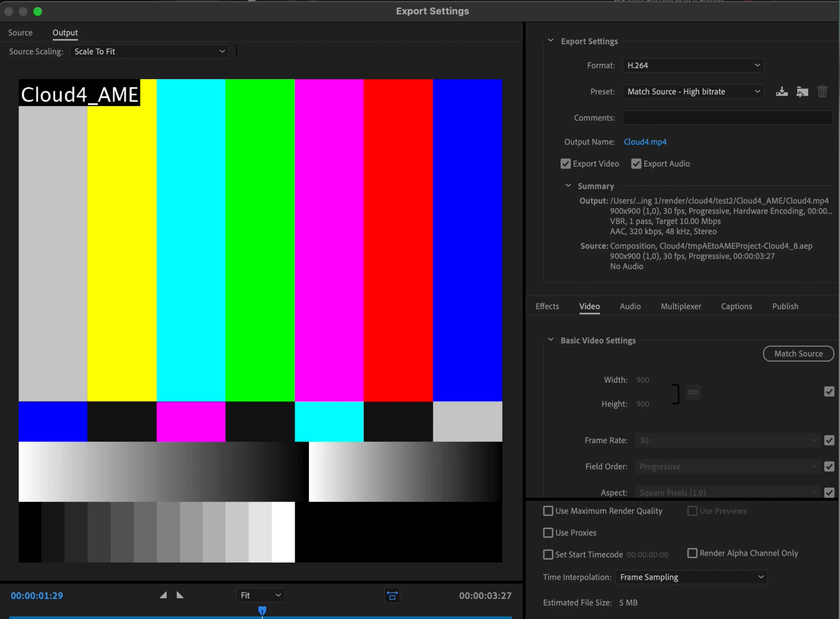Click the blue timeline playhead marker
The image size is (840, 619).
(262, 610)
